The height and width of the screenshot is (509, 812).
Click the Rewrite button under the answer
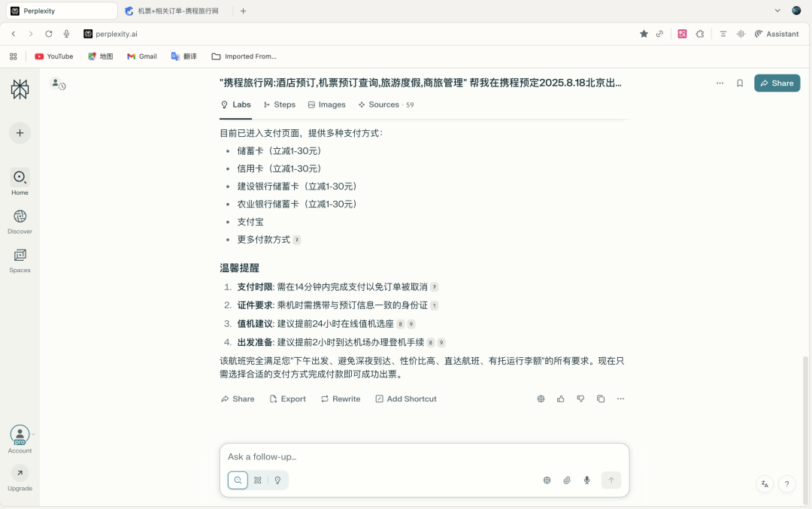point(340,398)
